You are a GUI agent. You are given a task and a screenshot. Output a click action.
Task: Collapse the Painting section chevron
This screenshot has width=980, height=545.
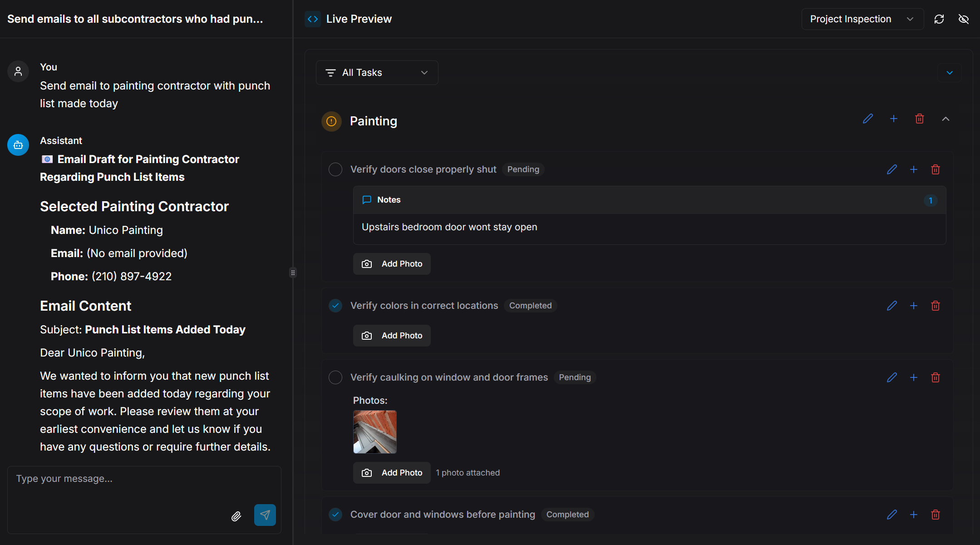[x=946, y=119]
